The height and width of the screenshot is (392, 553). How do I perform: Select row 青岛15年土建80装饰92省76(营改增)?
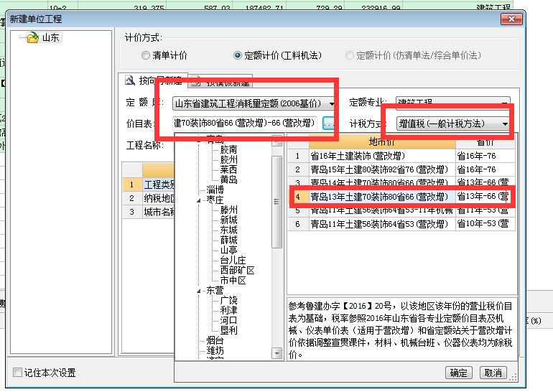(x=401, y=169)
